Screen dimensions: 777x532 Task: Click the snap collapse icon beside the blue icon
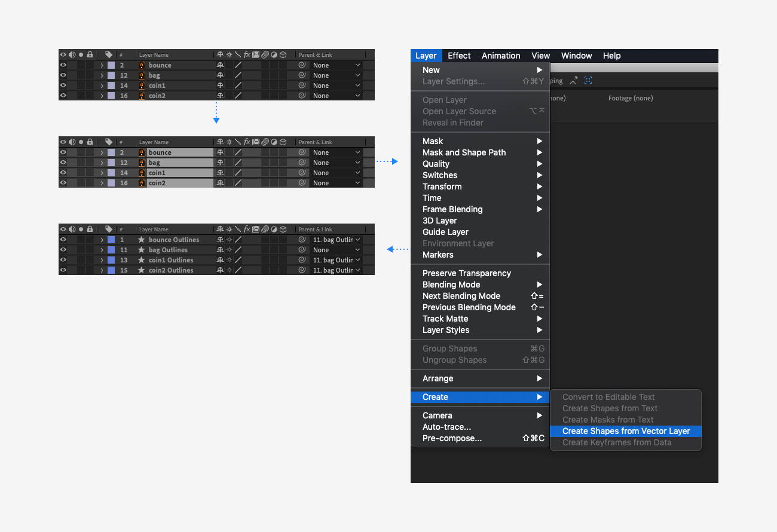point(574,80)
